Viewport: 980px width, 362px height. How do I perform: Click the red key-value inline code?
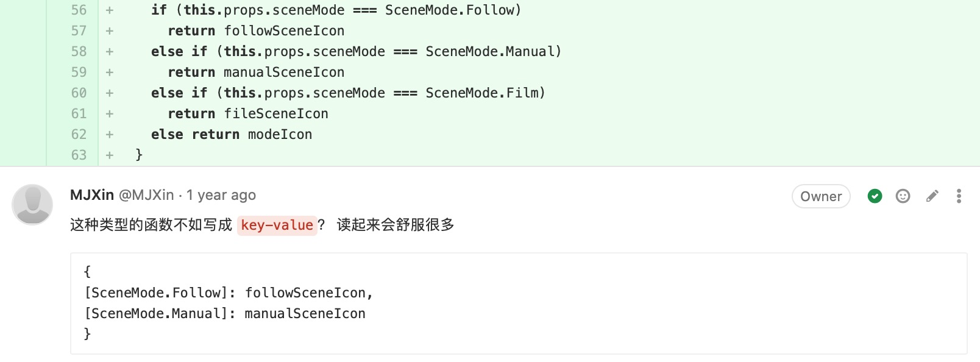[277, 225]
